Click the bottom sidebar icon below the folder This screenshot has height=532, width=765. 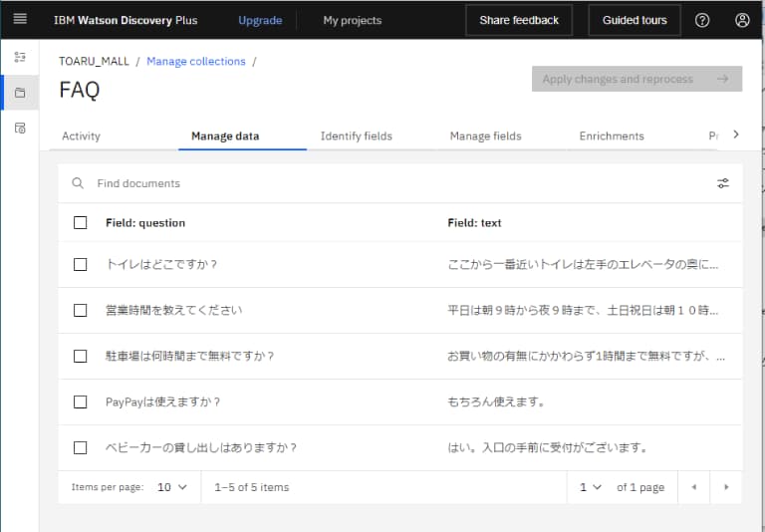(20, 129)
